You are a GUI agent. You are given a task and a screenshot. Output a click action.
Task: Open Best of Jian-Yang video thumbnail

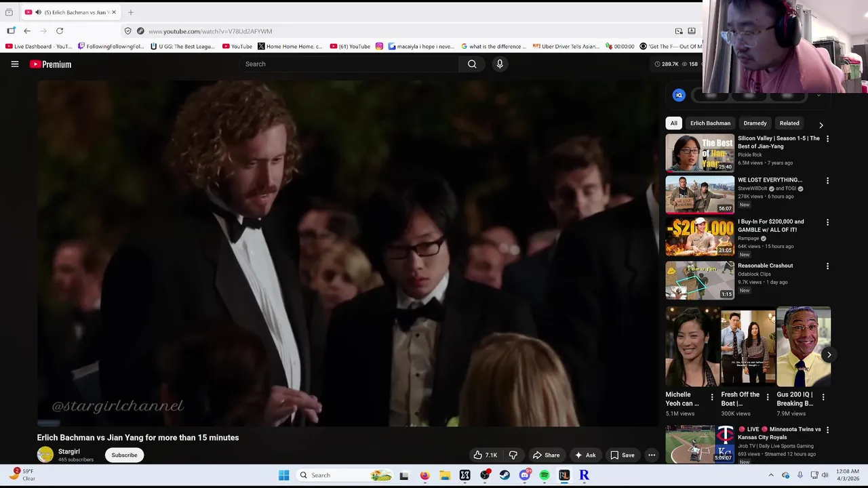click(700, 152)
